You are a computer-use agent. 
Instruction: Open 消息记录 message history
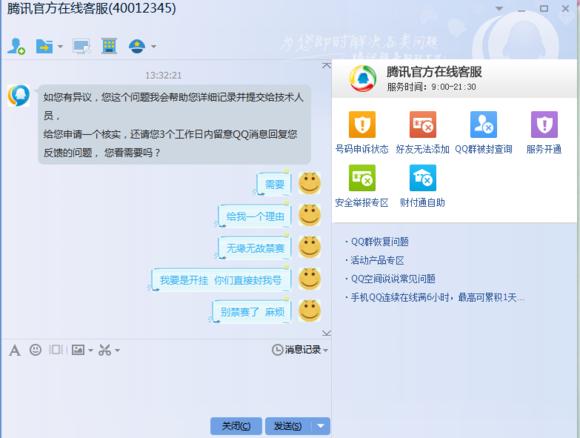[x=296, y=350]
